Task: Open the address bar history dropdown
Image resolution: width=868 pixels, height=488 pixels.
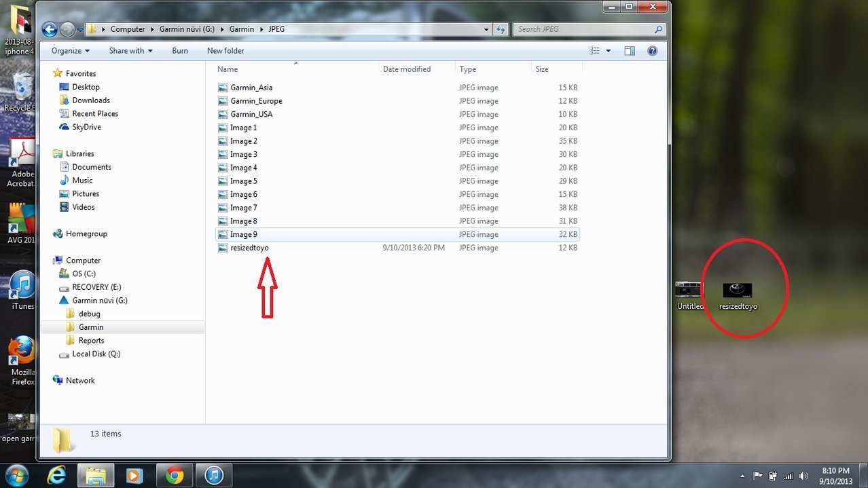Action: click(486, 30)
